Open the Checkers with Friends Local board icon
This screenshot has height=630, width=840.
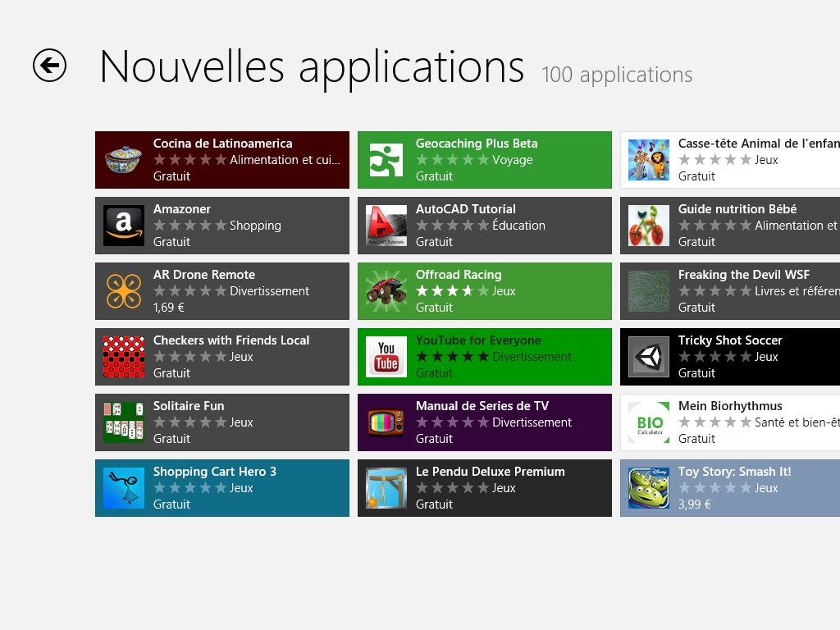coord(124,357)
